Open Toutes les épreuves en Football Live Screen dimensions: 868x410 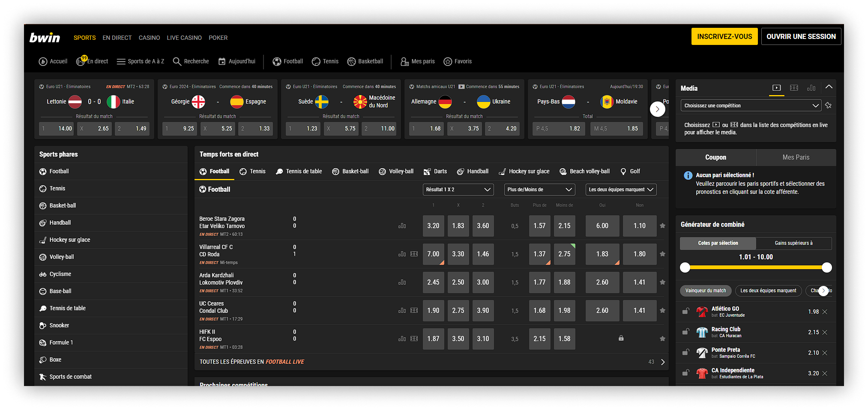(x=252, y=362)
